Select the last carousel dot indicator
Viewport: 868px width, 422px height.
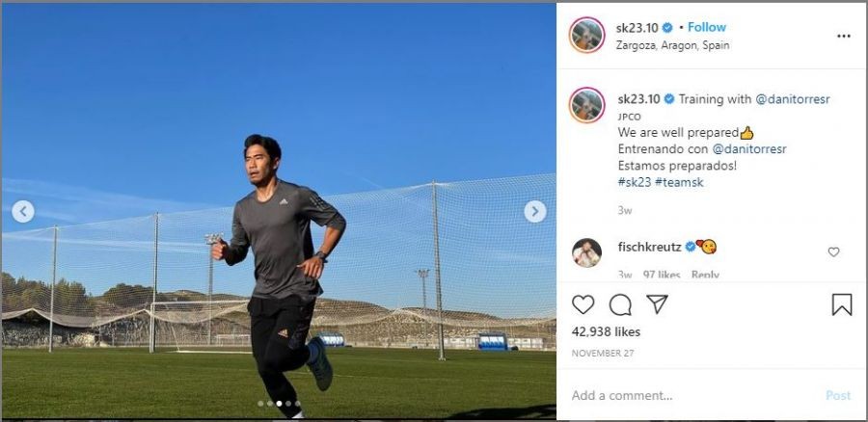[x=297, y=404]
